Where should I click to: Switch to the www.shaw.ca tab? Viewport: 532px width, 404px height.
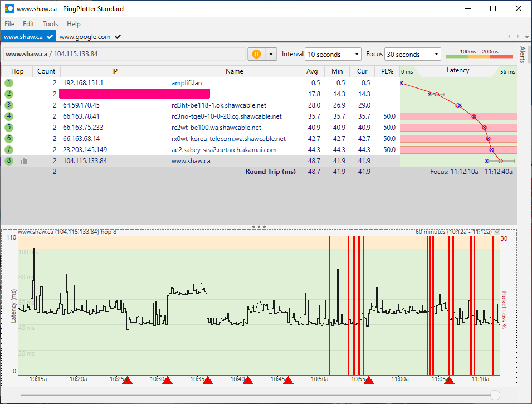28,37
